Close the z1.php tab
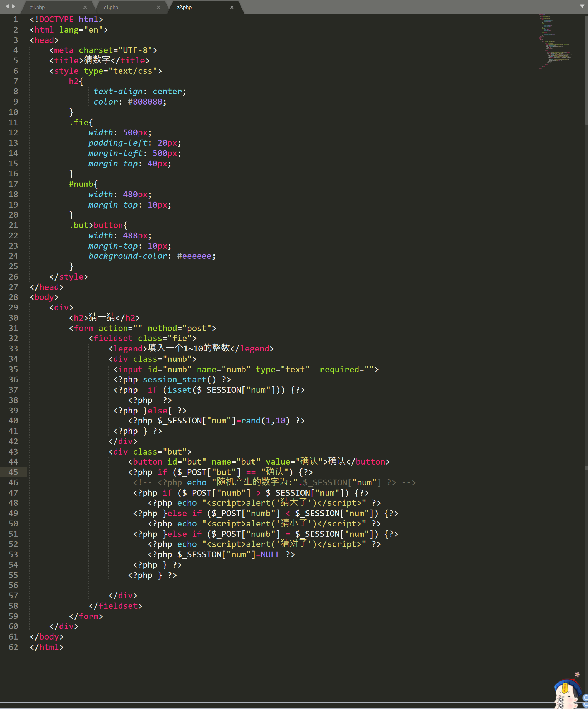Viewport: 588px width, 709px height. 85,7
